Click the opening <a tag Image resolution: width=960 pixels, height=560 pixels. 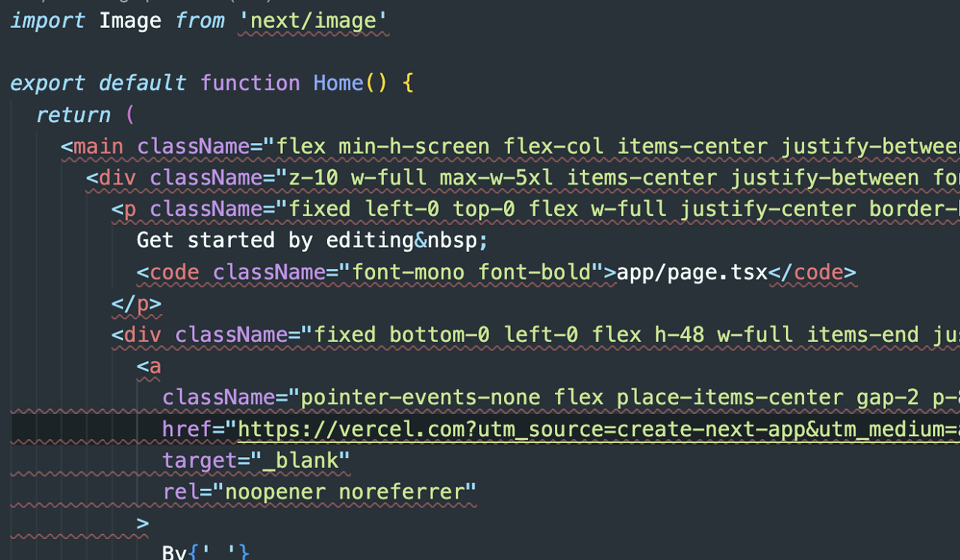(x=149, y=367)
